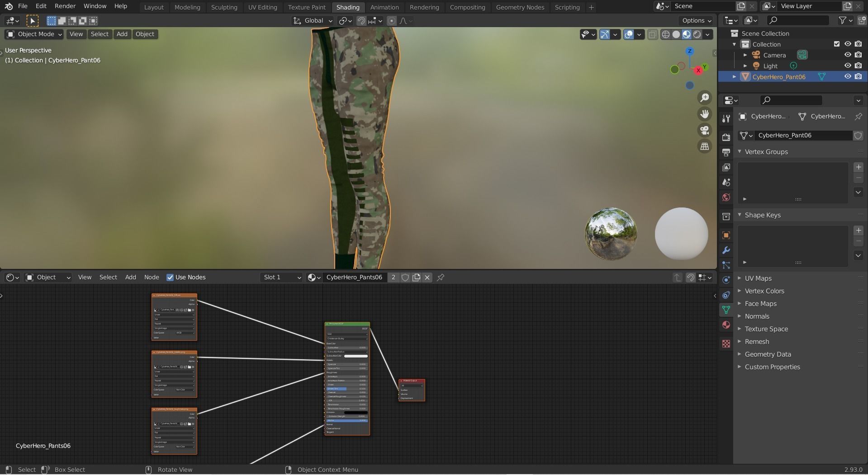Switch to the Geometry Nodes workspace tab
868x475 pixels.
tap(520, 7)
